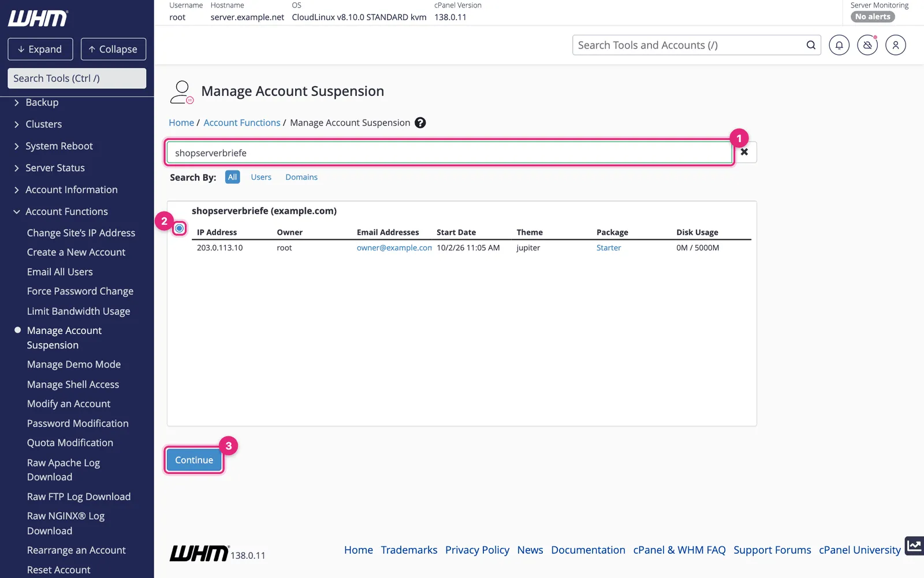Open Quota Modification in sidebar

(x=70, y=443)
